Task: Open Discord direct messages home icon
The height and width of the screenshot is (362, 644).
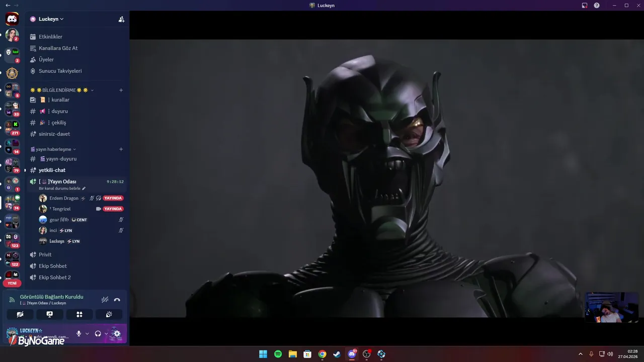Action: pos(12,19)
